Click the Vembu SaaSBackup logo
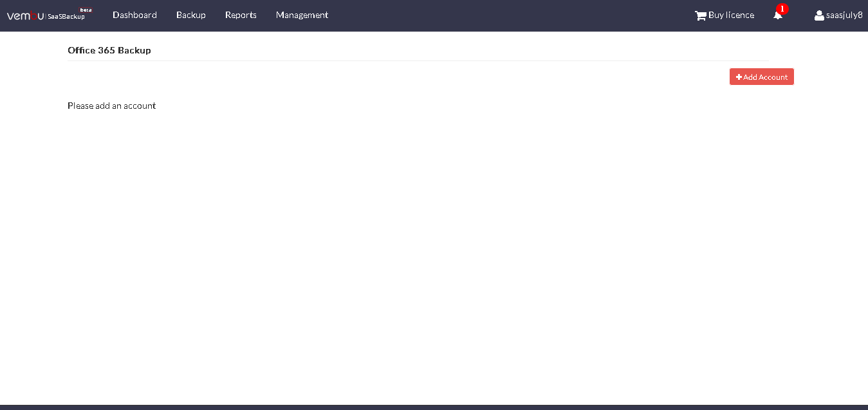Screen dimensions: 868x410 pyautogui.click(x=49, y=15)
